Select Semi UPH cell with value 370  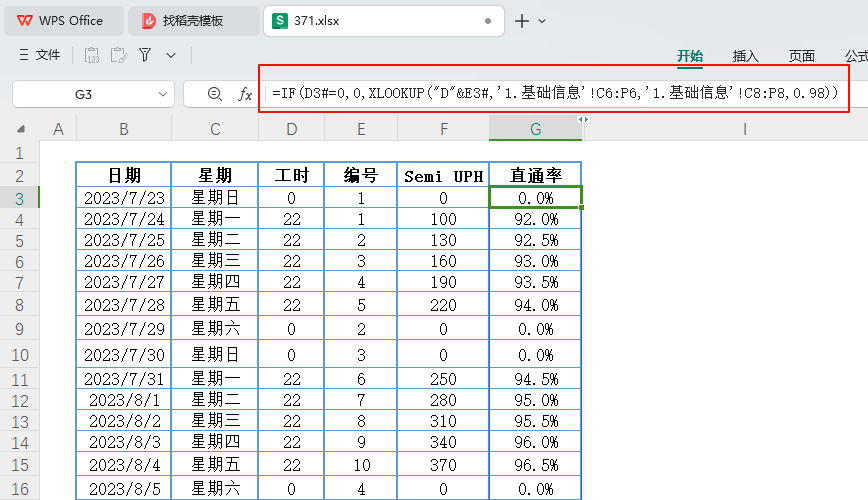point(443,465)
